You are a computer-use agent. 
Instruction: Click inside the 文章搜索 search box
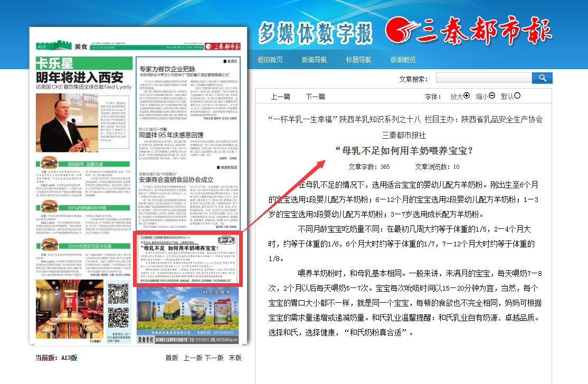click(483, 78)
